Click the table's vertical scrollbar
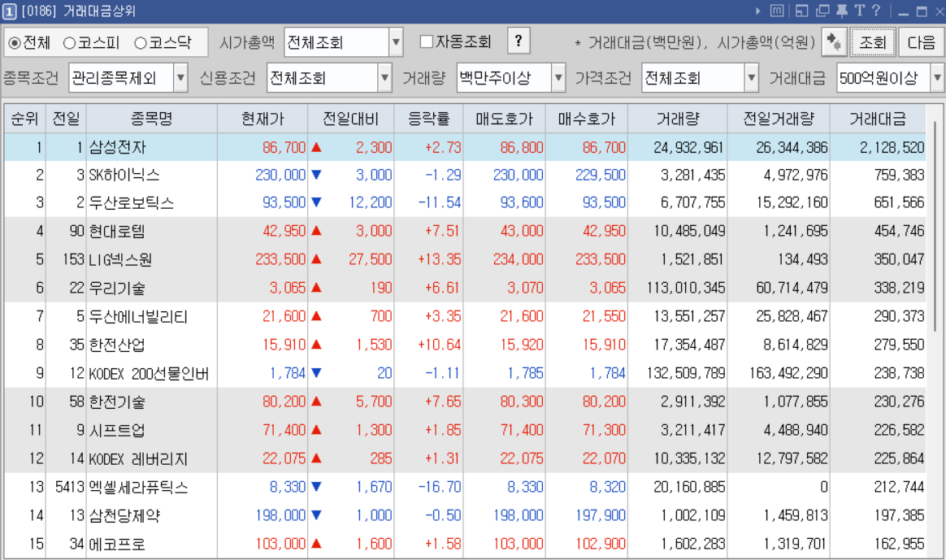Viewport: 946px width, 560px height. pos(935,226)
